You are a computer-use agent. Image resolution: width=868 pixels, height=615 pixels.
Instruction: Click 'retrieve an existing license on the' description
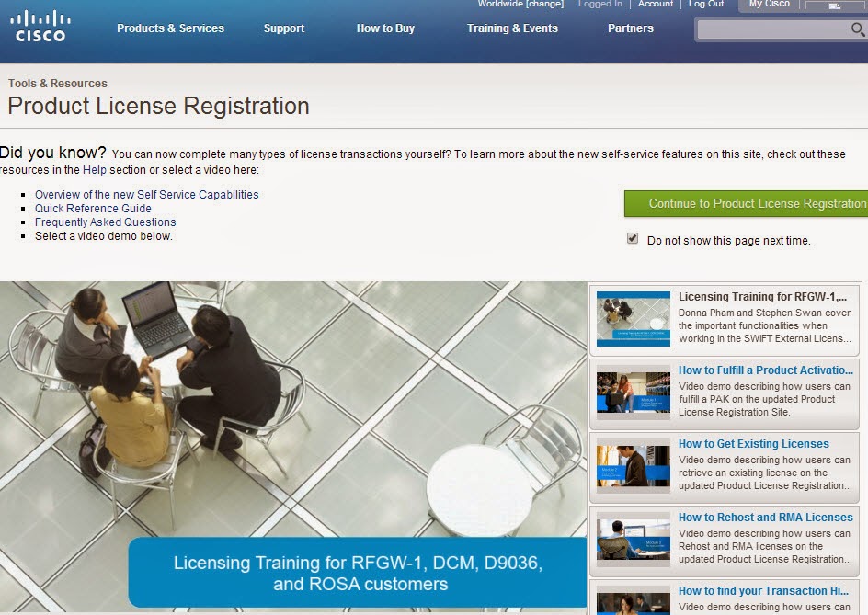tap(753, 473)
